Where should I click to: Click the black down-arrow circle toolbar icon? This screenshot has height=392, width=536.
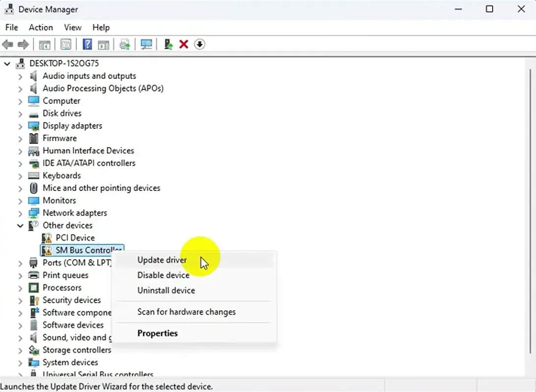[x=199, y=44]
